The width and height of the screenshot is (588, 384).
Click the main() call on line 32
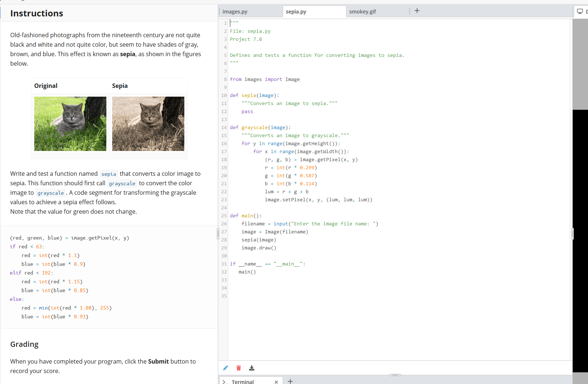point(247,272)
